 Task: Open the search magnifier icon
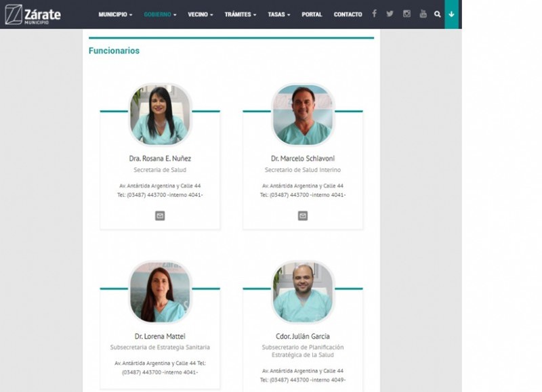point(437,14)
